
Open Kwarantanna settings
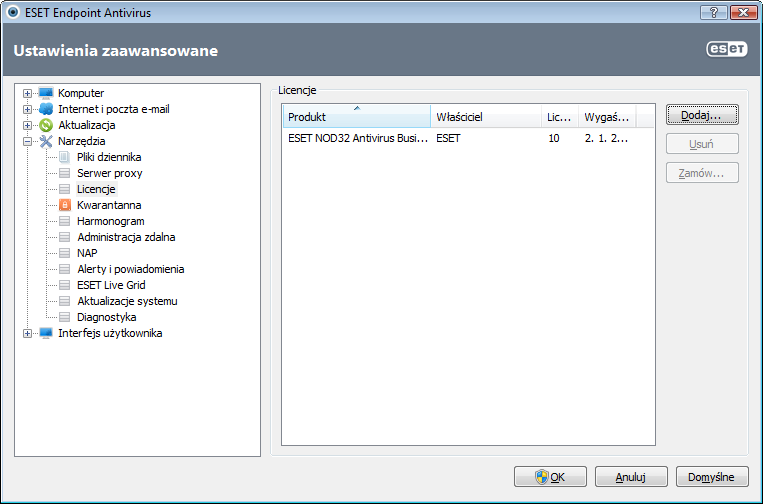point(109,205)
